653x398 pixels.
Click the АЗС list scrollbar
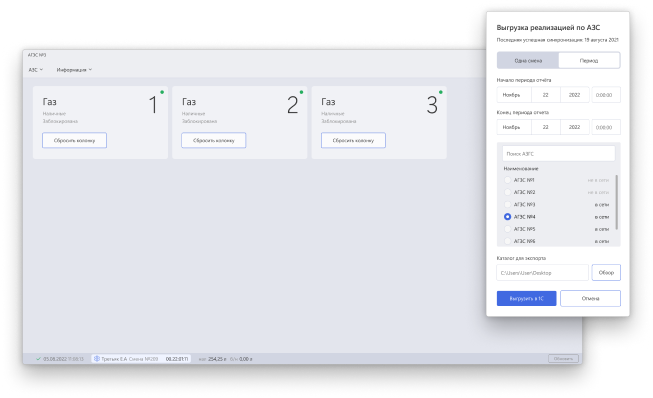tap(616, 202)
